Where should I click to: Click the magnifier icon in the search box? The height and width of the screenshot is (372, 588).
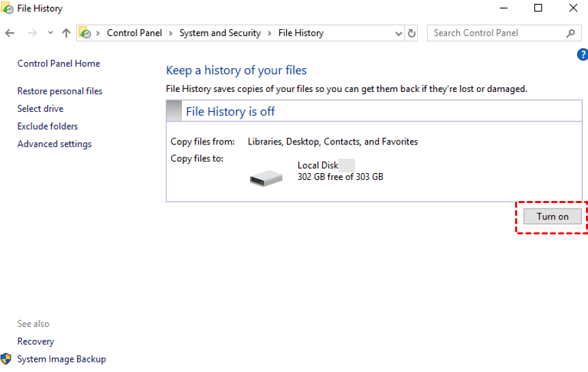(x=571, y=33)
